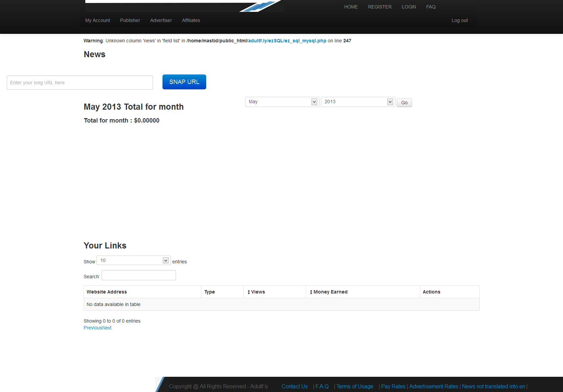Sort table by Type column
Viewport: 563px width, 392px height.
point(222,292)
